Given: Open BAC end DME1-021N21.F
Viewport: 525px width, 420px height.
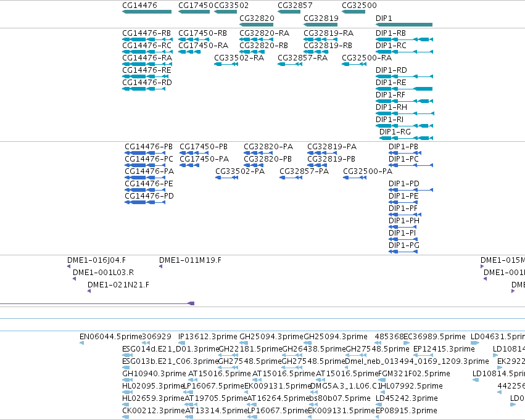Looking at the screenshot, I should [x=89, y=291].
